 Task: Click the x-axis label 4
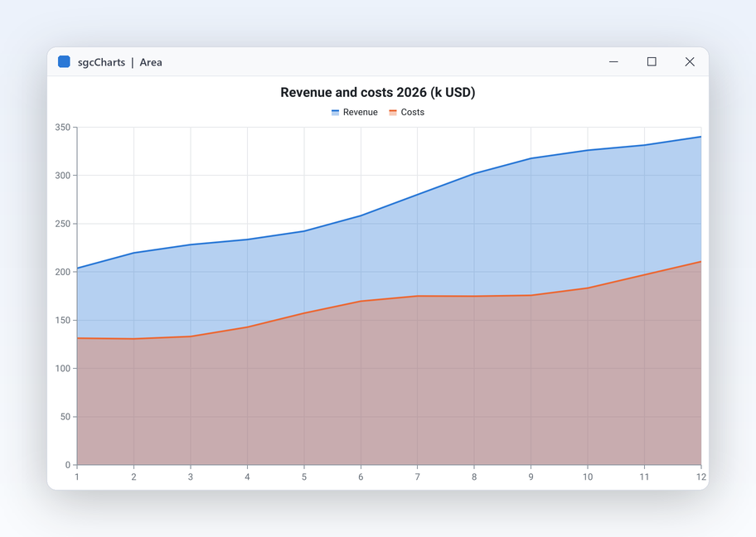247,477
